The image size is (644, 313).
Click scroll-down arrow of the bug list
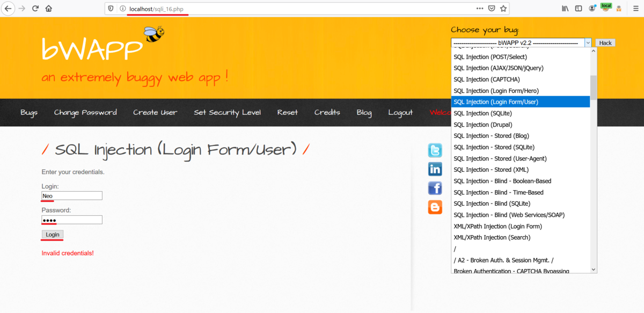coord(594,269)
